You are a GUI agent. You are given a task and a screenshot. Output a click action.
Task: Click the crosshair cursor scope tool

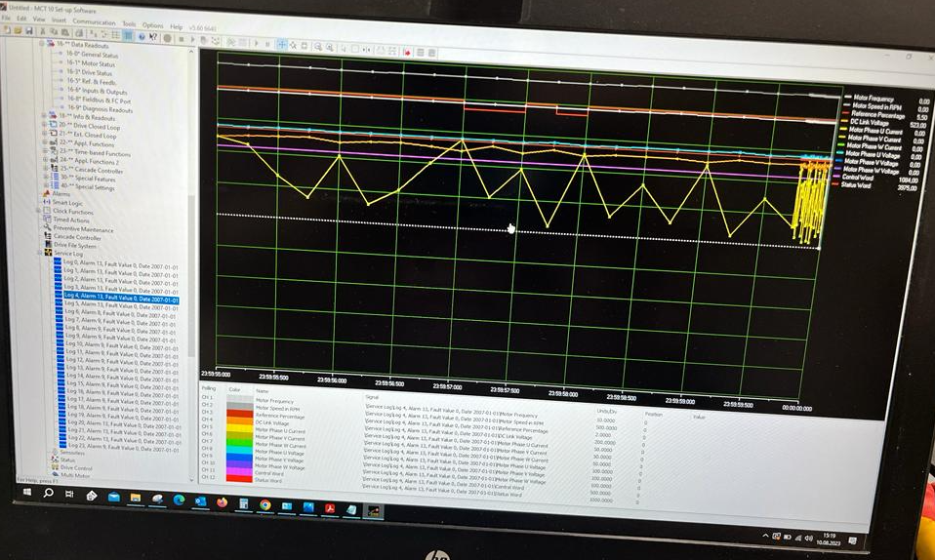pos(282,45)
